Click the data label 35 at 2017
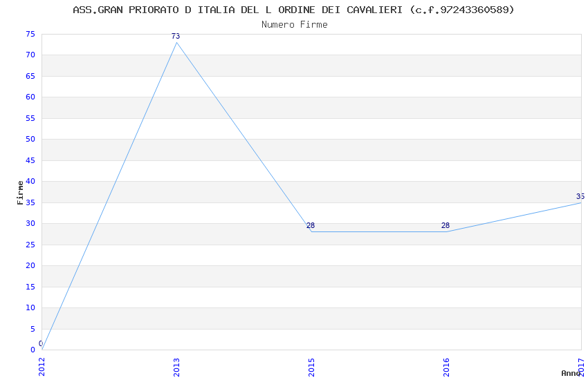588x380 pixels. tap(580, 196)
